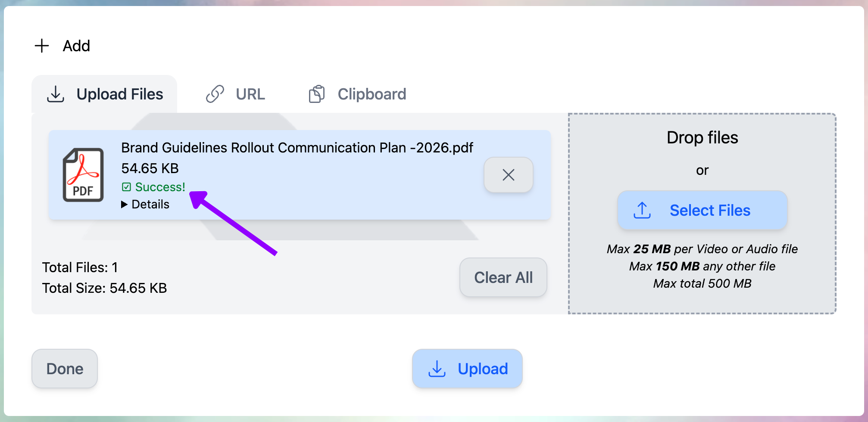Click the clipboard icon beside Clipboard tab
This screenshot has width=868, height=422.
click(x=316, y=94)
